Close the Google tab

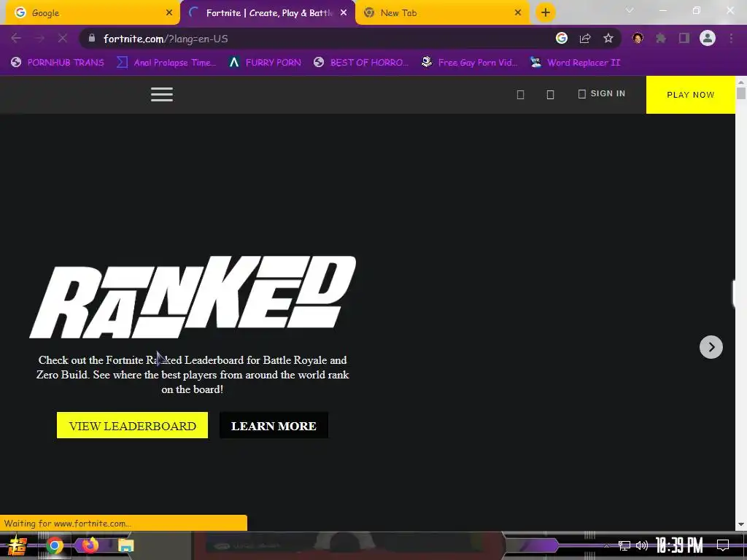coord(169,13)
